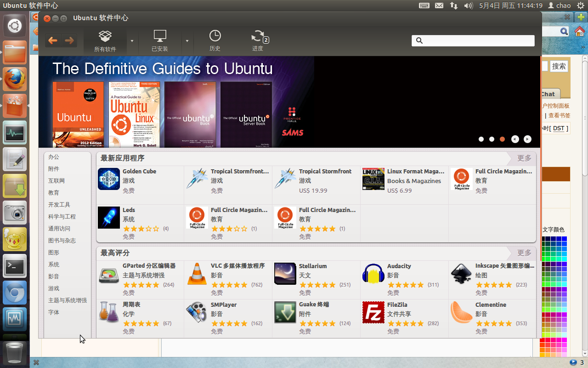Go forward with the right arrow button
This screenshot has width=588, height=368.
(x=69, y=40)
